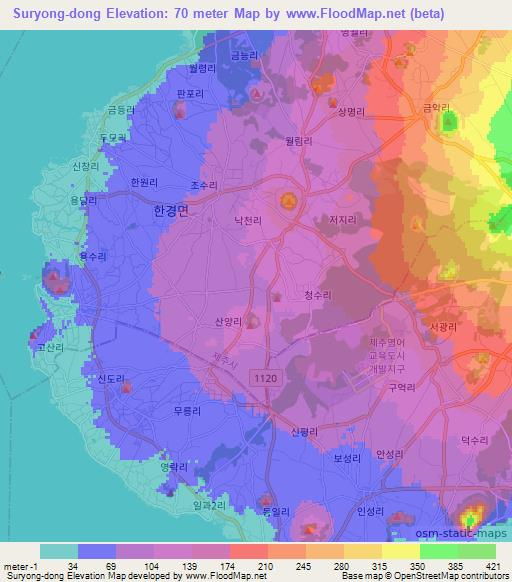Screen dimensions: 512x582
Task: Click the peak triangle left of 고산리
Action: 34,336
